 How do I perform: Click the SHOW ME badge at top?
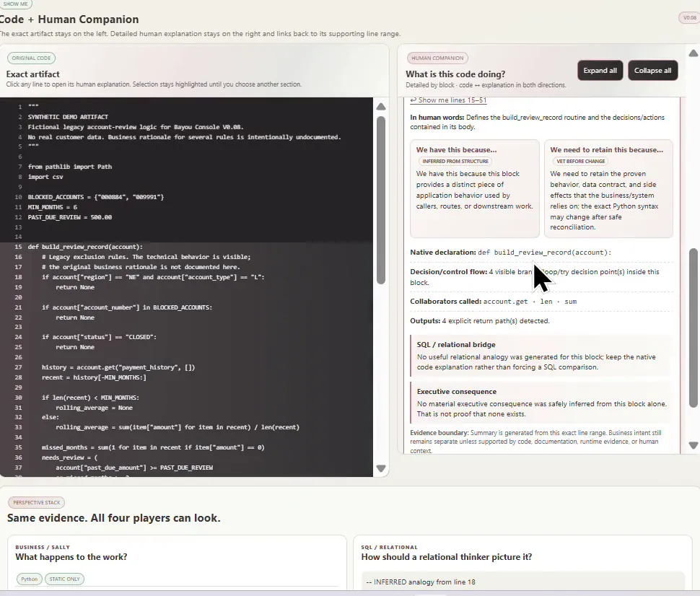15,4
